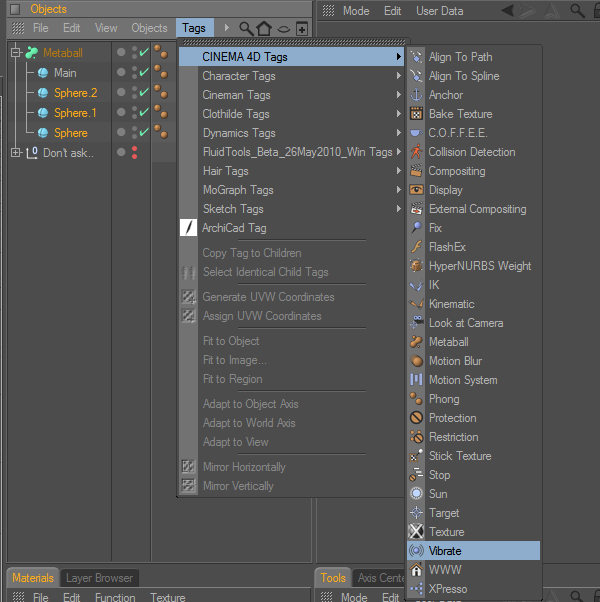Viewport: 600px width, 602px height.
Task: Select the Sphere.1 object in tree
Action: (75, 112)
